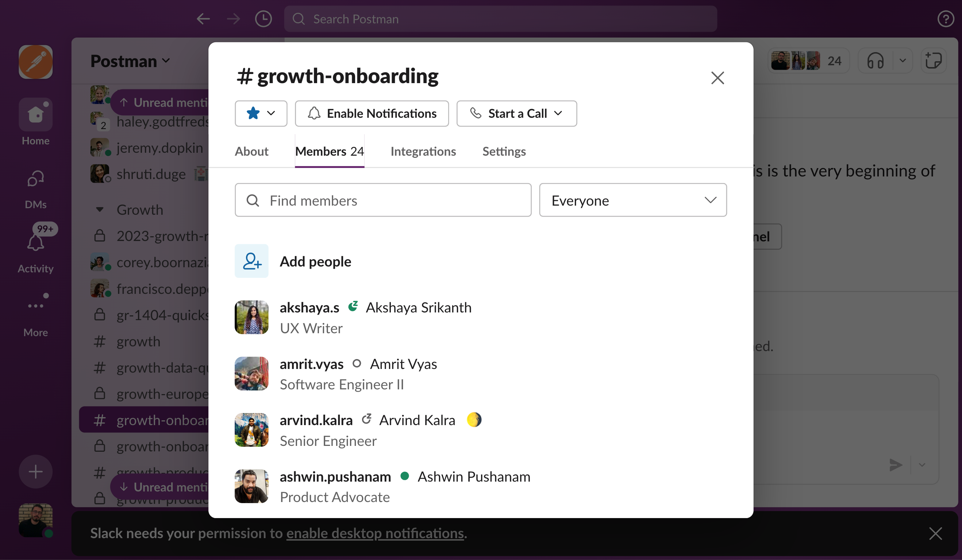Switch to the Integrations tab

click(x=423, y=151)
